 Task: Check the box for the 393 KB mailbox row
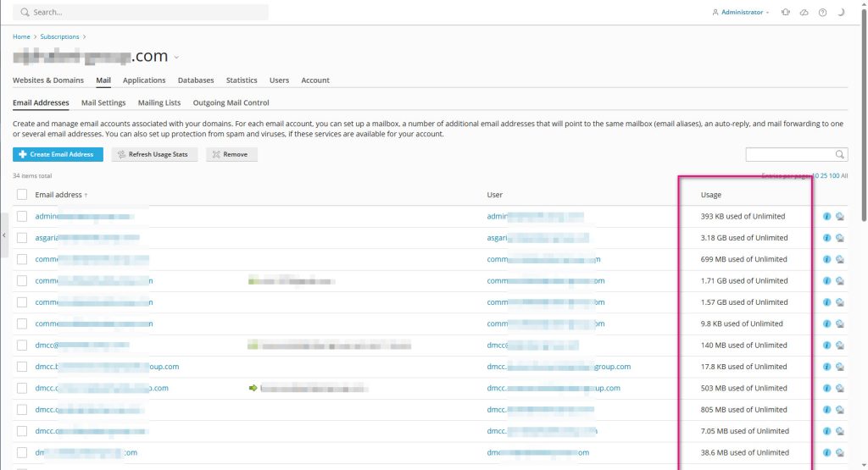(22, 217)
